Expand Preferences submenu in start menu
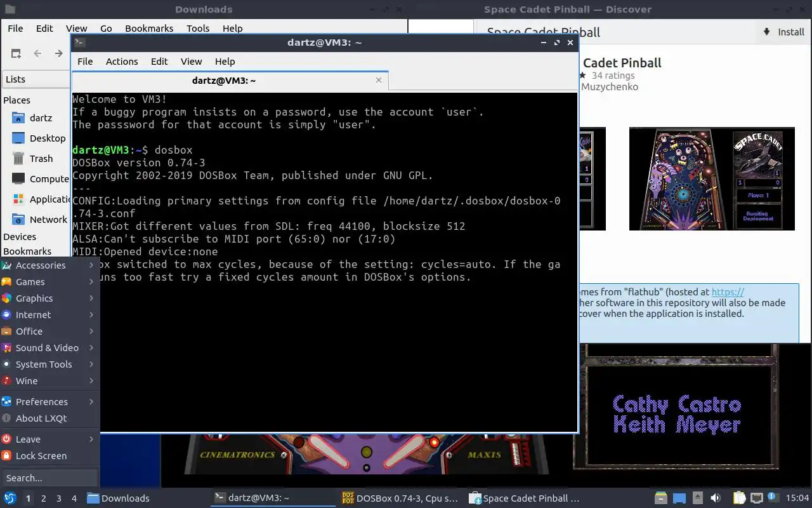This screenshot has width=812, height=508. (x=49, y=402)
